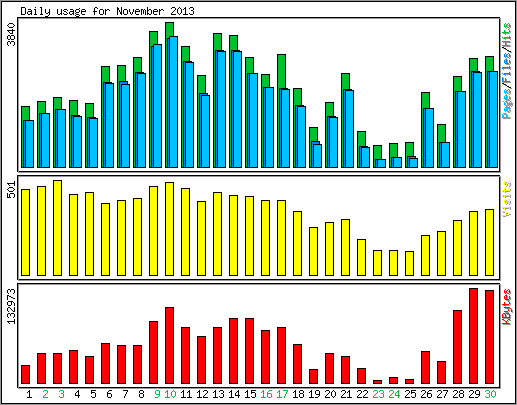Click the KBytes legend label

pyautogui.click(x=507, y=307)
